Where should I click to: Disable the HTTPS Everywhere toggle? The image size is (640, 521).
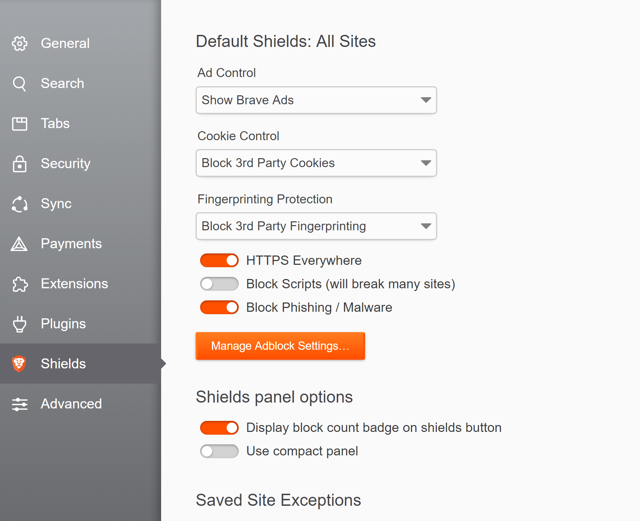pos(219,261)
